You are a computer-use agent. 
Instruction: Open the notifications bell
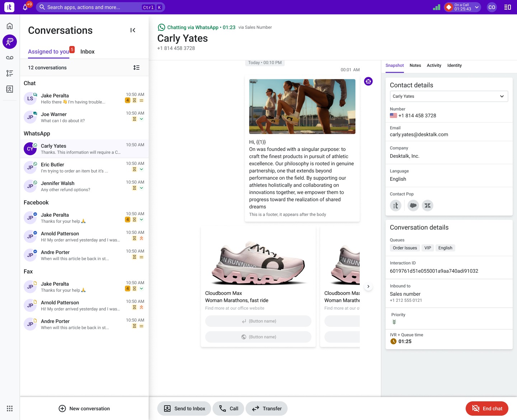pyautogui.click(x=25, y=7)
